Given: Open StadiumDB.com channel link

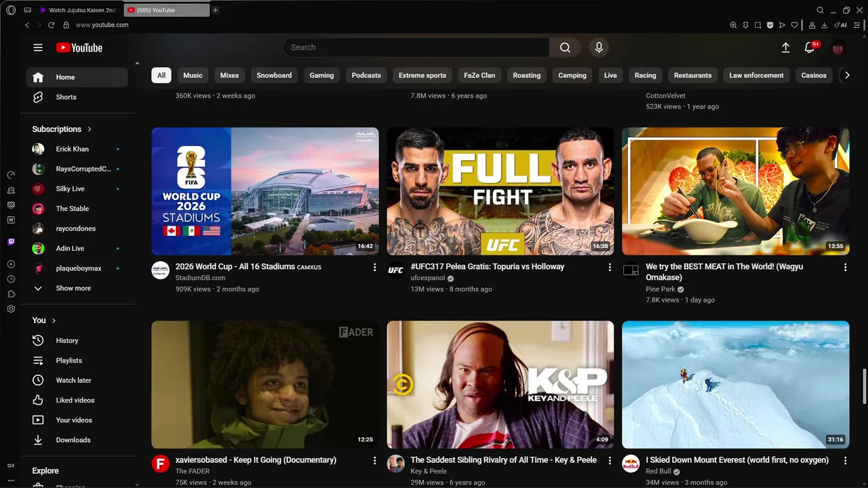Looking at the screenshot, I should (x=200, y=278).
